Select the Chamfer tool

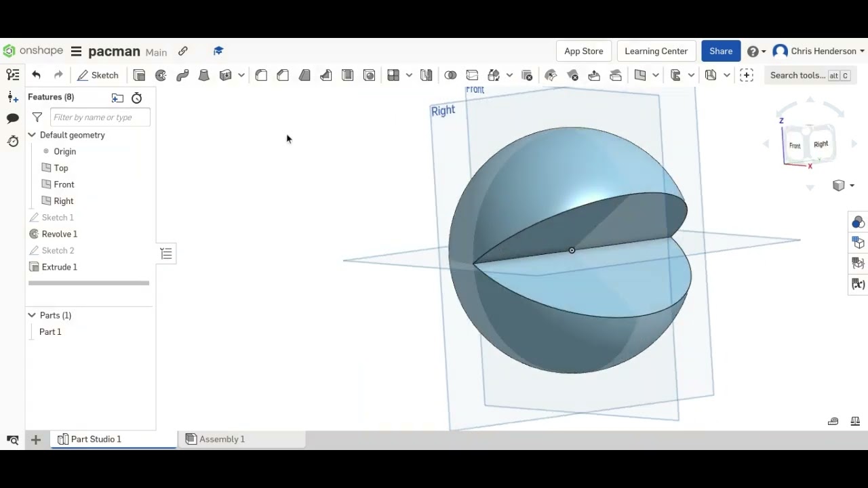click(283, 75)
